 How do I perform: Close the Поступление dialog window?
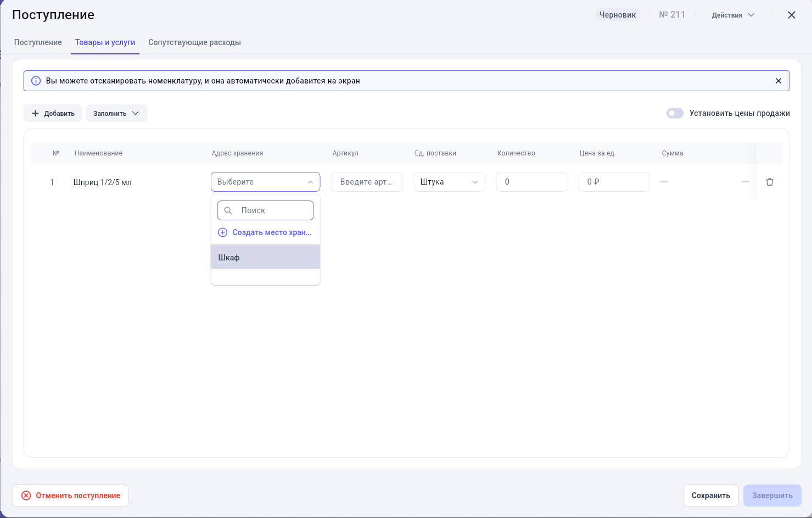(791, 15)
